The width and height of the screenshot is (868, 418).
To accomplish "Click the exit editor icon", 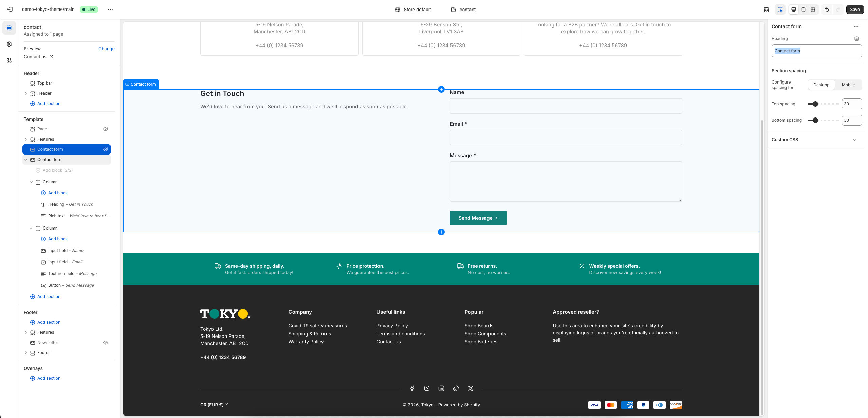I will click(10, 10).
